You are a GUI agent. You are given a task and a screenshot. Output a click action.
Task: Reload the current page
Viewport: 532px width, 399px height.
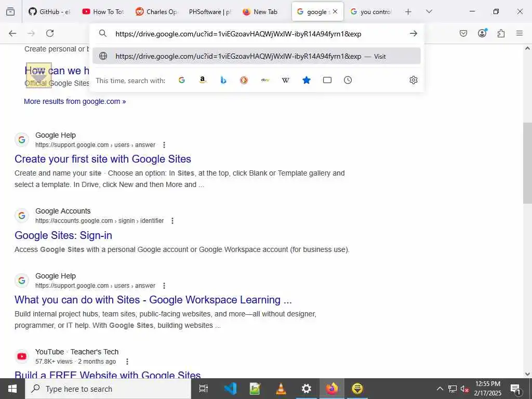tap(50, 33)
